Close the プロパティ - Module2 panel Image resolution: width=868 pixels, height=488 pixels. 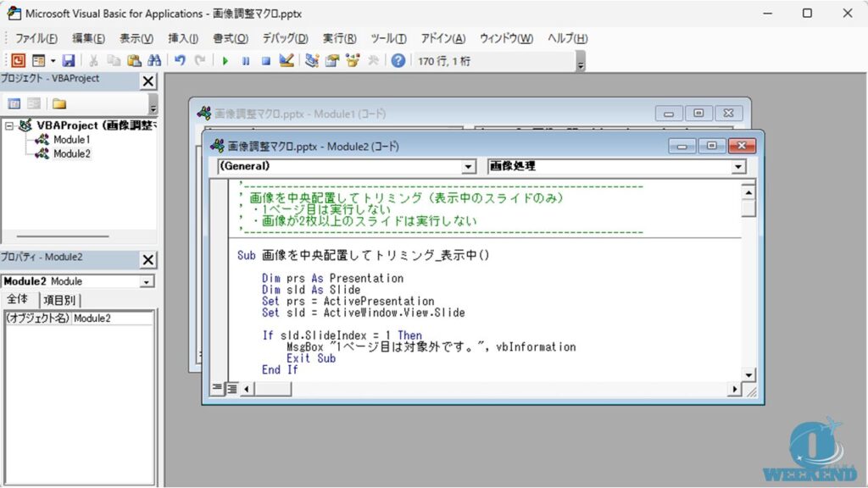click(147, 260)
